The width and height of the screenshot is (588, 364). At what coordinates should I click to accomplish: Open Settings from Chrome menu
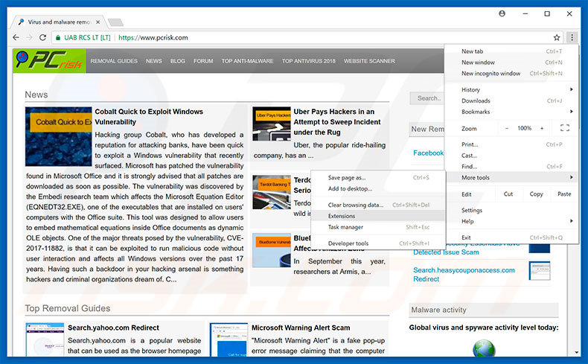point(472,211)
